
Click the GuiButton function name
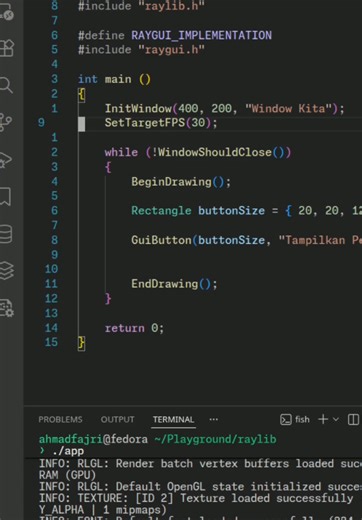click(161, 240)
